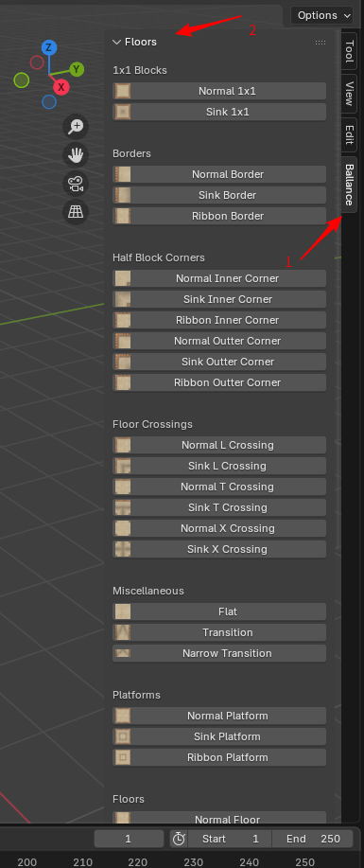Image resolution: width=364 pixels, height=868 pixels.
Task: Select the Edit sidebar tab
Action: coord(349,134)
